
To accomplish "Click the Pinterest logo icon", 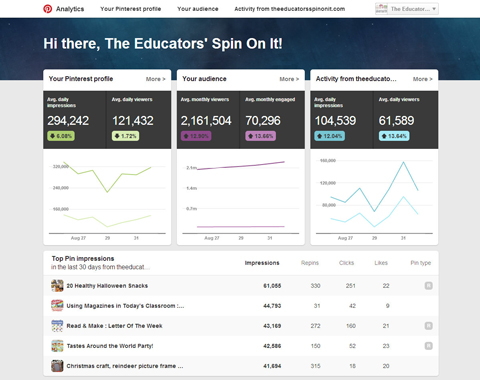I will [48, 9].
